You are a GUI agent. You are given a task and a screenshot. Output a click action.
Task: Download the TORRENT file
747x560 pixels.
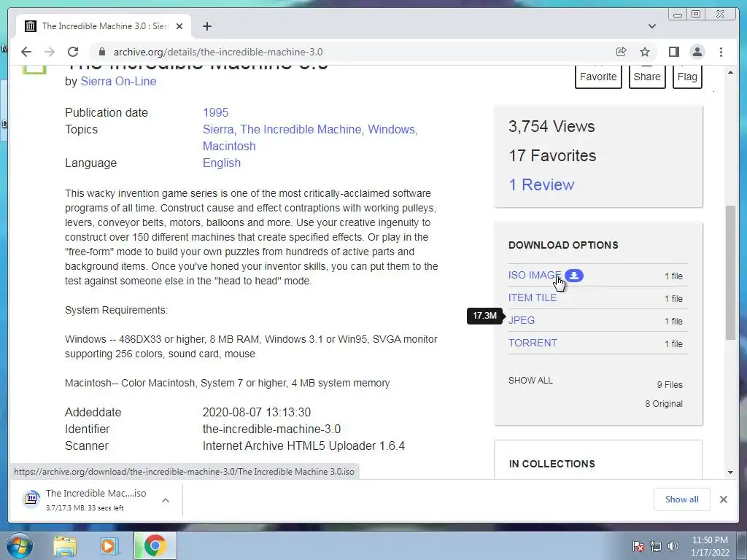click(x=533, y=343)
